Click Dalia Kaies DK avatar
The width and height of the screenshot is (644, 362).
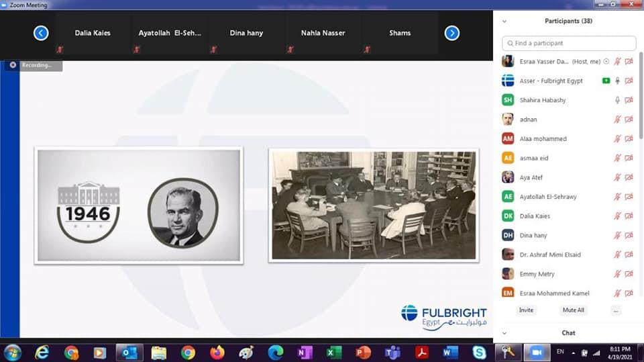tap(508, 216)
